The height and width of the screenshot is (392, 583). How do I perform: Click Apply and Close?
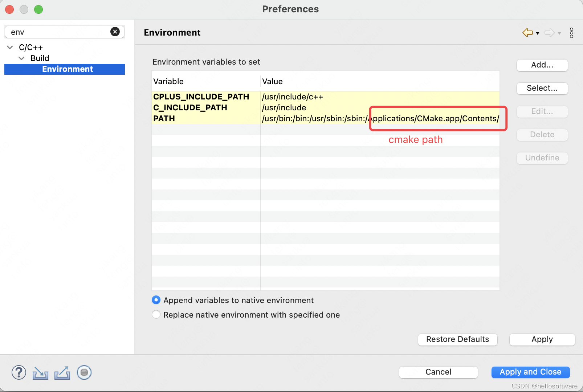point(530,372)
